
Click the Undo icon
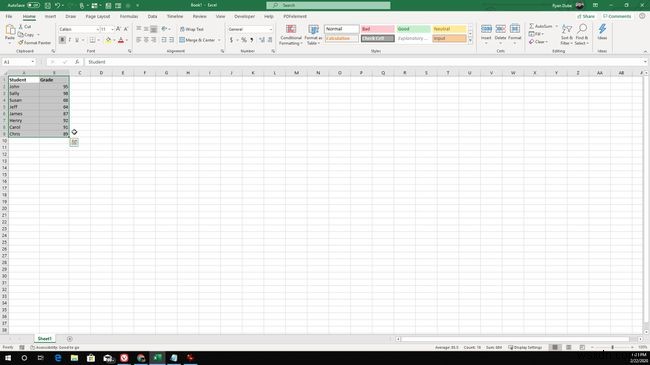pyautogui.click(x=58, y=5)
